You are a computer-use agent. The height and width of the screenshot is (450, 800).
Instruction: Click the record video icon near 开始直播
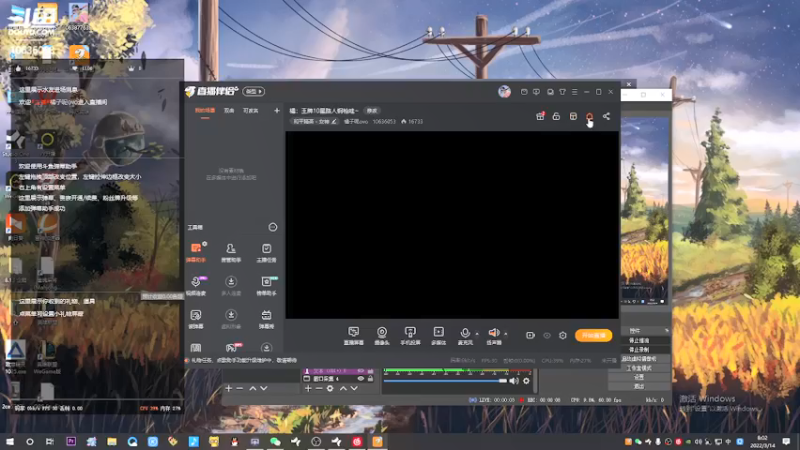coord(530,335)
